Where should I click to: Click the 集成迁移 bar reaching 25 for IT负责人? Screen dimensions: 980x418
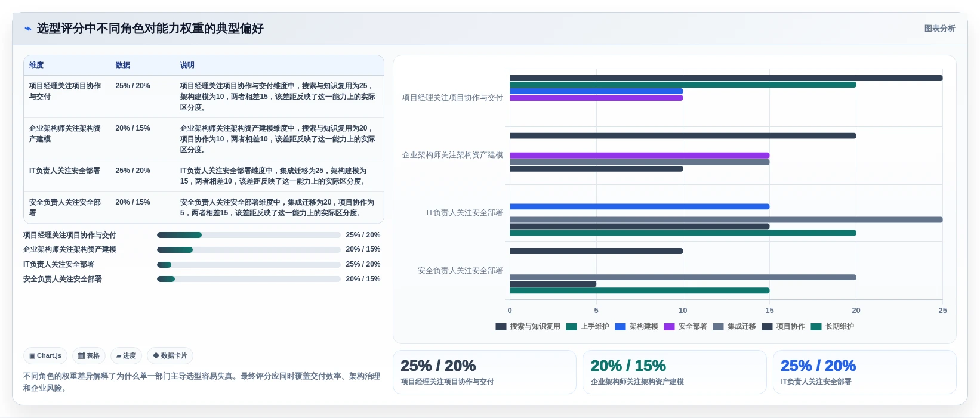click(726, 220)
